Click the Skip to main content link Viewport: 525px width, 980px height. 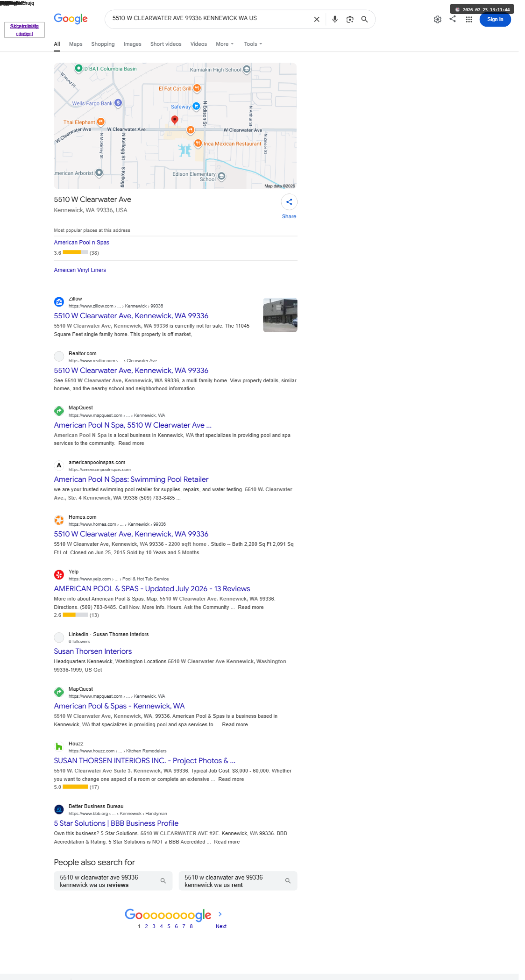click(24, 30)
